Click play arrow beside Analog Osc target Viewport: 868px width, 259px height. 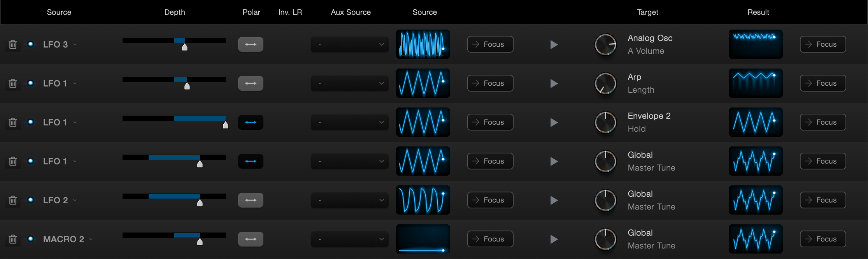554,44
